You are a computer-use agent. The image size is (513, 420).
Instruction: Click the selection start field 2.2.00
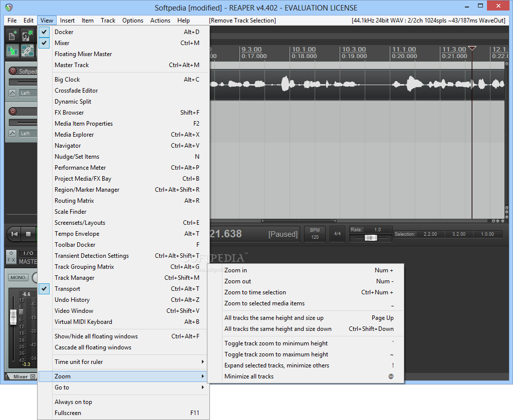coord(430,234)
